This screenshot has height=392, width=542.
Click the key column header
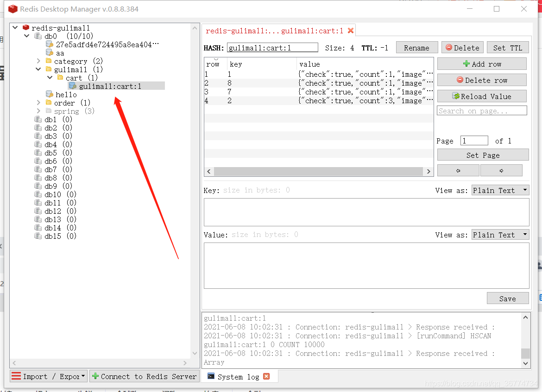pyautogui.click(x=262, y=64)
